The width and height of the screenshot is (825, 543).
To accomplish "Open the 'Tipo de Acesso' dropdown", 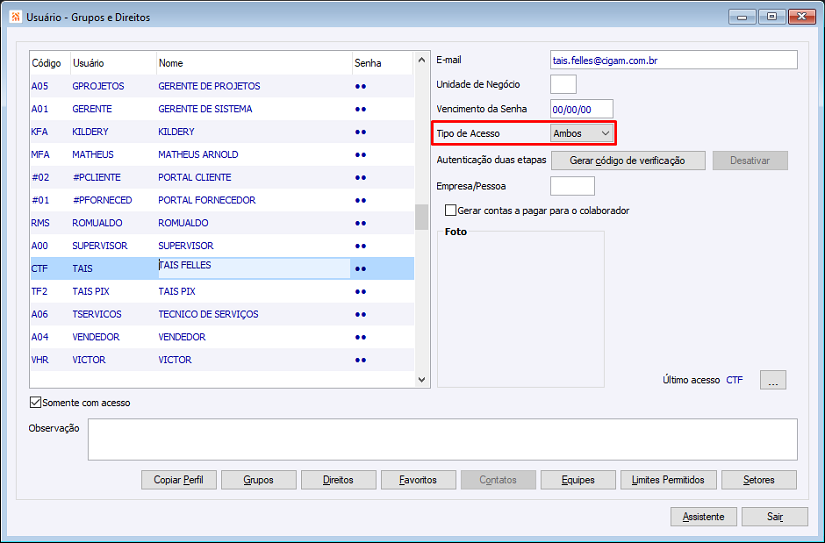I will point(581,134).
